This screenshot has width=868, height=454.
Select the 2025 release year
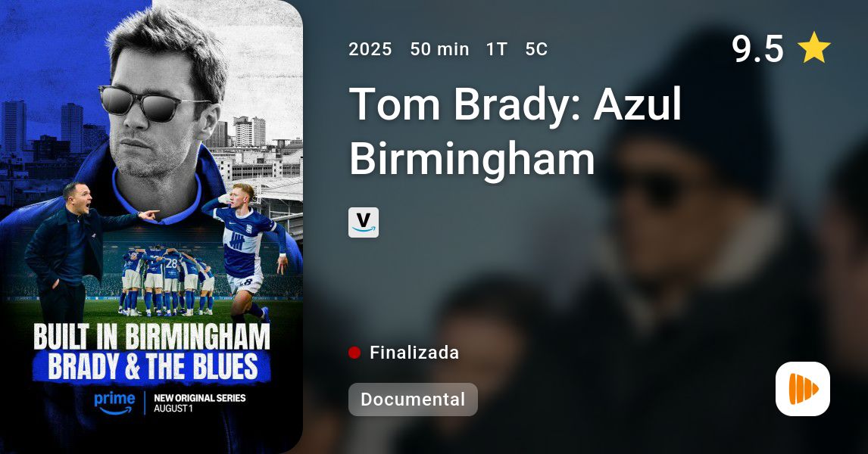pyautogui.click(x=370, y=49)
